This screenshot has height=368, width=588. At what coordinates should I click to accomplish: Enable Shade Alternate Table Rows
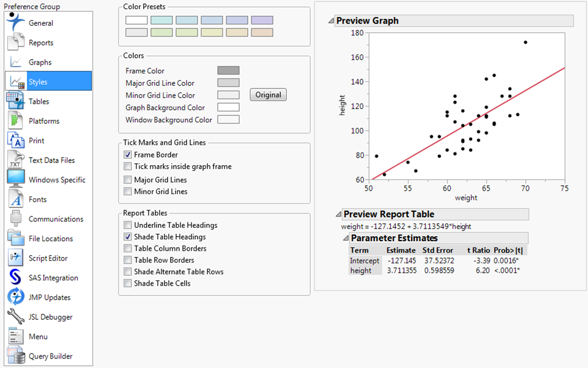[128, 272]
